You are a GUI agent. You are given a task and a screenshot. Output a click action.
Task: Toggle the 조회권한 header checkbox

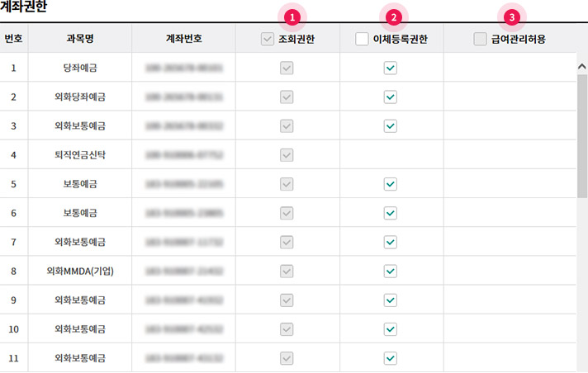click(267, 38)
